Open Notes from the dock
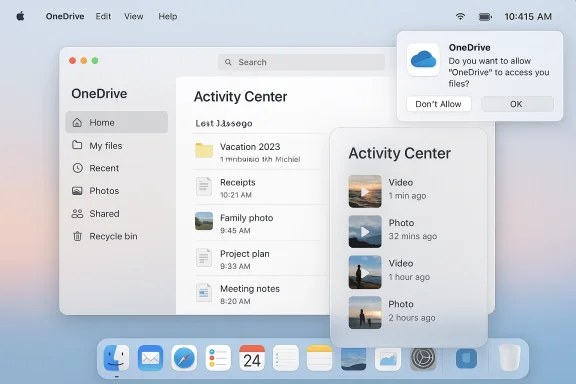This screenshot has height=384, width=576. [320, 358]
